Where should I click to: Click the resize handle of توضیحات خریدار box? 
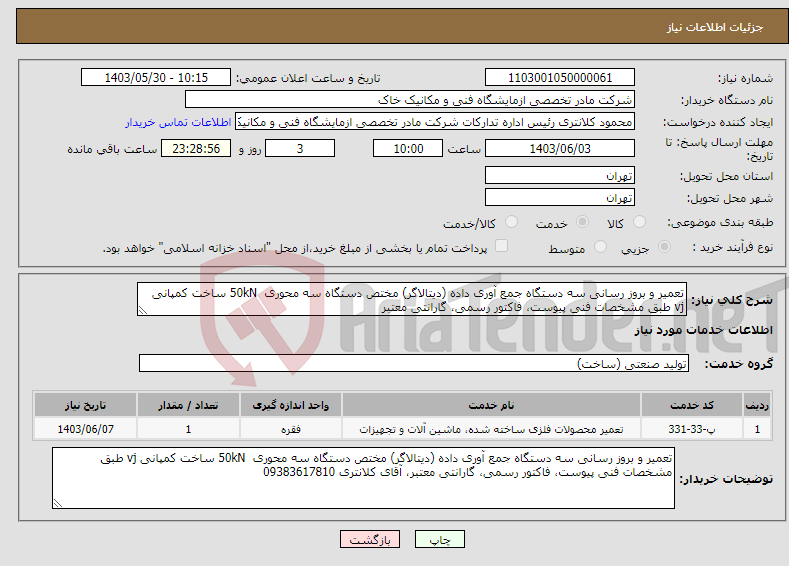pos(58,503)
